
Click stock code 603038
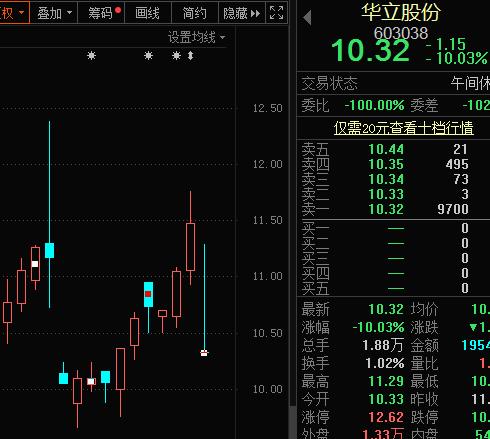pyautogui.click(x=401, y=33)
